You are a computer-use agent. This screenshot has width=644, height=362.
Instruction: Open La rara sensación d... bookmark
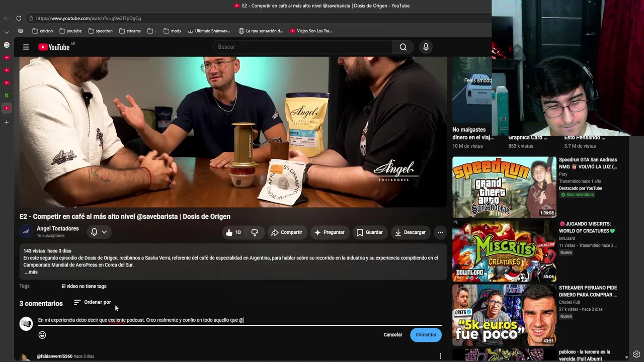[x=261, y=31]
